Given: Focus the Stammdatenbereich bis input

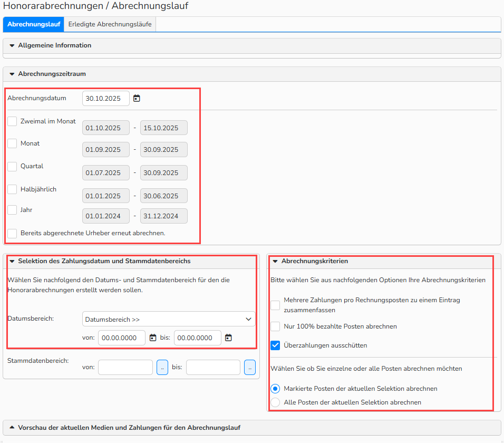Looking at the screenshot, I should click(213, 368).
